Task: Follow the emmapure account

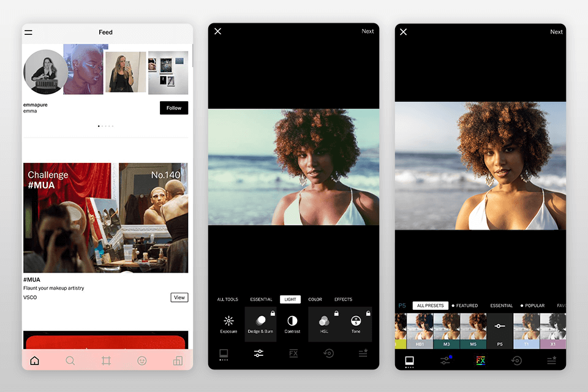Action: point(174,108)
